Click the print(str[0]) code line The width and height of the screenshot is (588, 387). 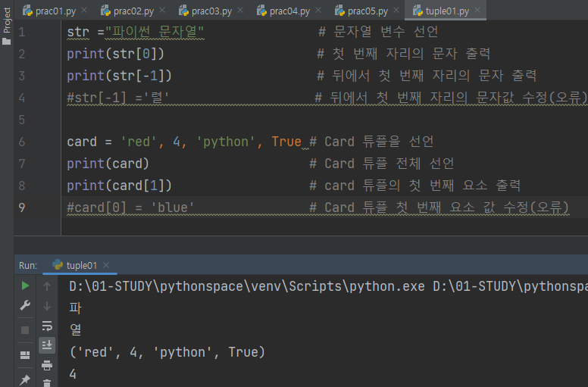pyautogui.click(x=115, y=54)
